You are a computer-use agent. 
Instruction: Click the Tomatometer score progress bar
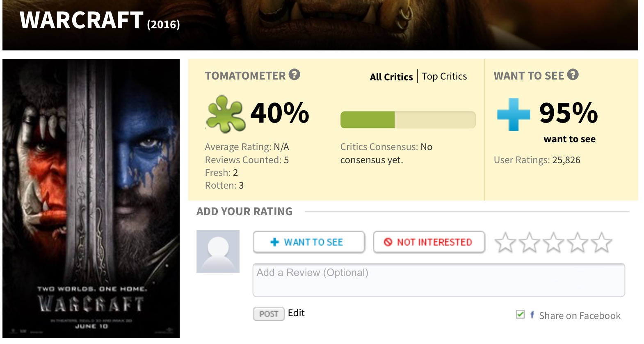(x=408, y=120)
